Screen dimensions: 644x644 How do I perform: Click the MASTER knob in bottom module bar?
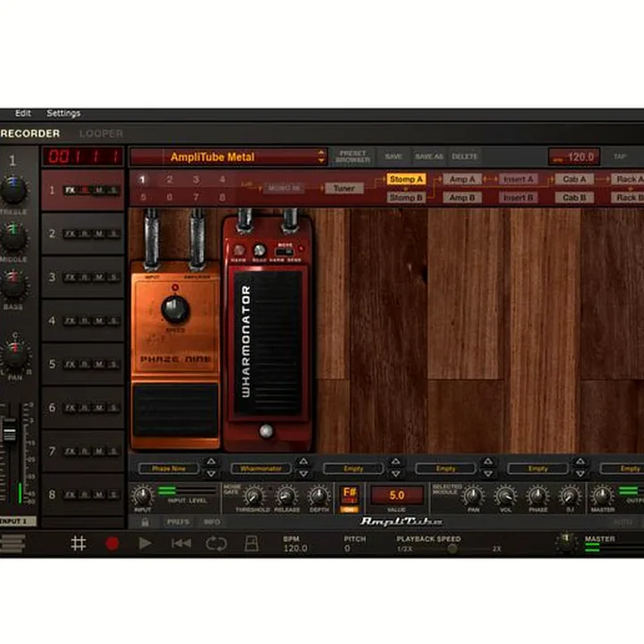(602, 496)
